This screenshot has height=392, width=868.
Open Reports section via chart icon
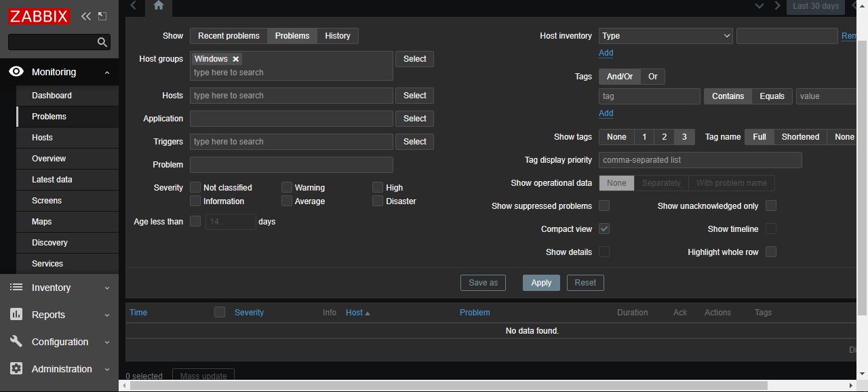click(x=17, y=315)
